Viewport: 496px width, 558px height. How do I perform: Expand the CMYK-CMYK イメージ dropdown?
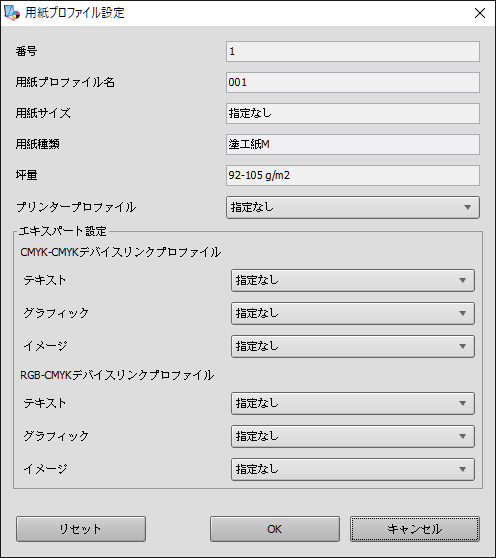point(353,346)
